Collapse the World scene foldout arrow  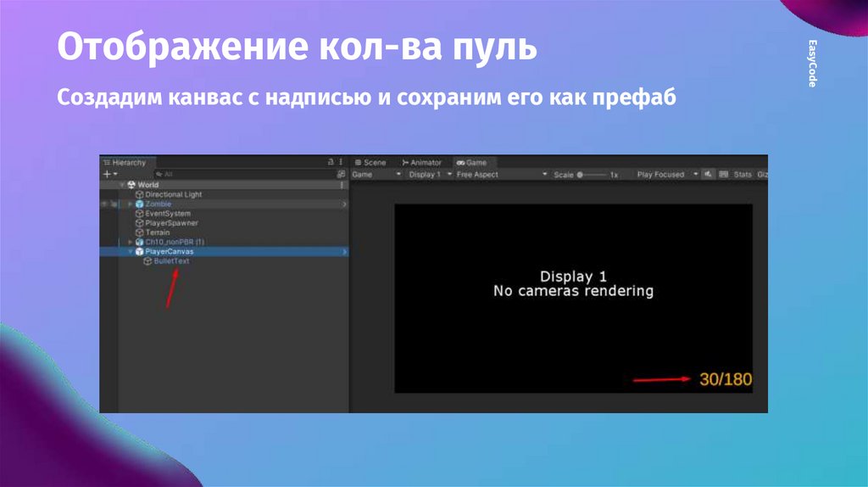[122, 184]
